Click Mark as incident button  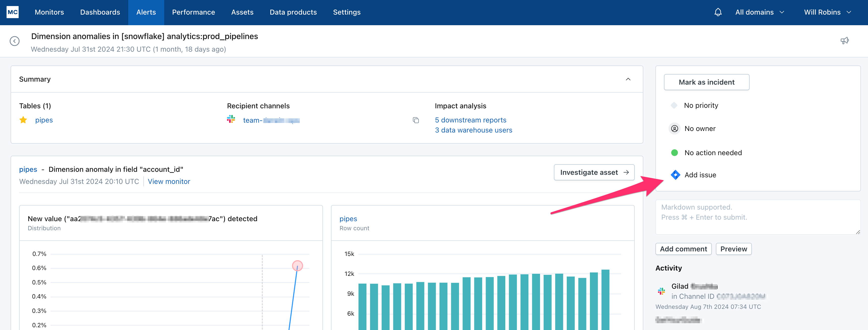click(x=707, y=82)
